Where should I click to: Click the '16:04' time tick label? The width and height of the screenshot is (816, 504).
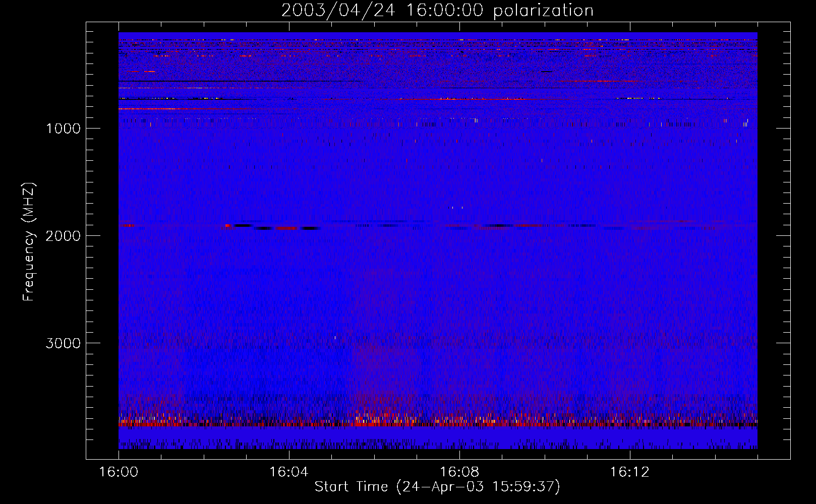coord(288,472)
